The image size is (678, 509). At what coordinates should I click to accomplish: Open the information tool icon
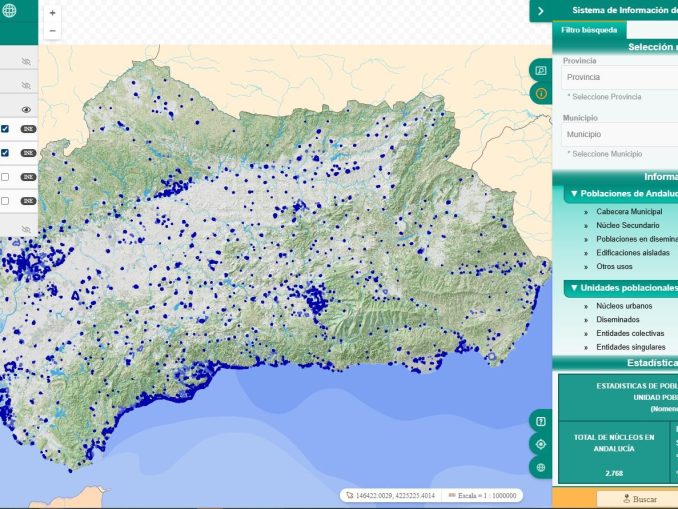(x=541, y=93)
